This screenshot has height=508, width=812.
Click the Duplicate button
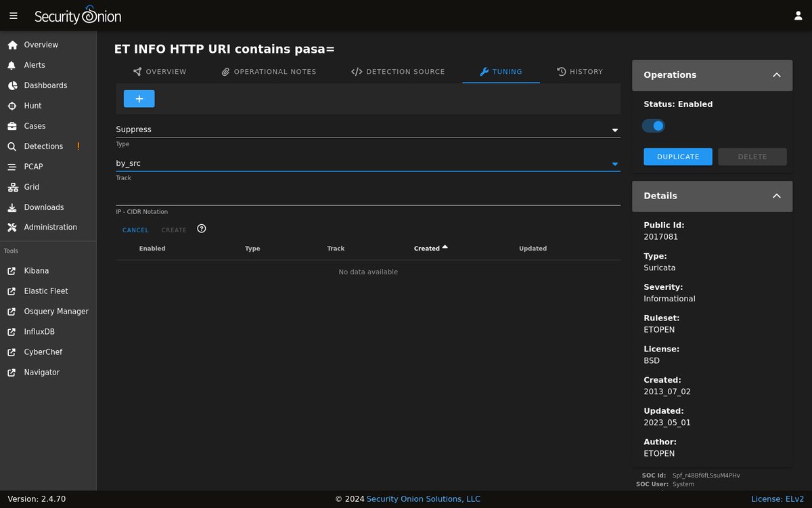[678, 156]
